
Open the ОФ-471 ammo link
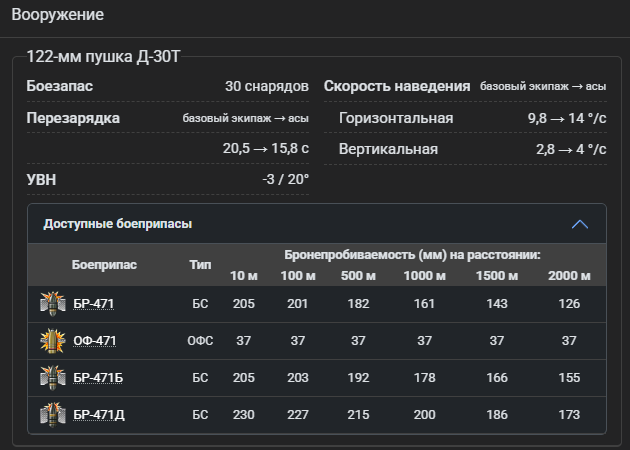click(94, 341)
